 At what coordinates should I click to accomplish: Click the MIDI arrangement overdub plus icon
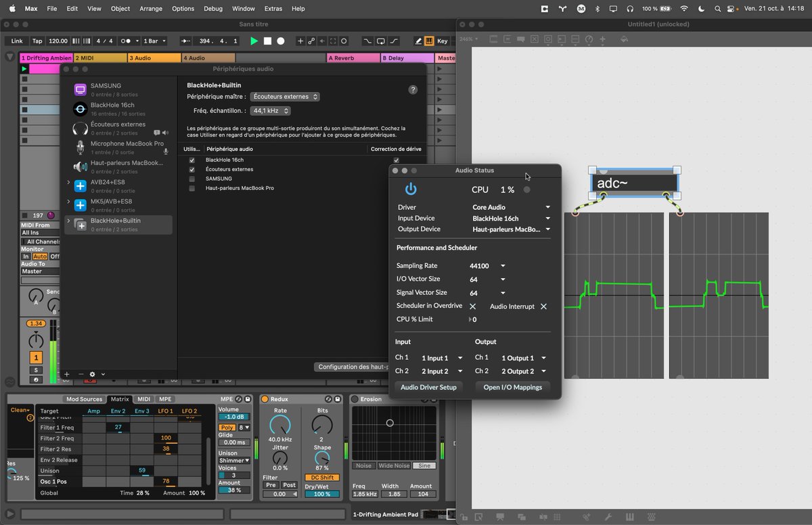(x=301, y=41)
